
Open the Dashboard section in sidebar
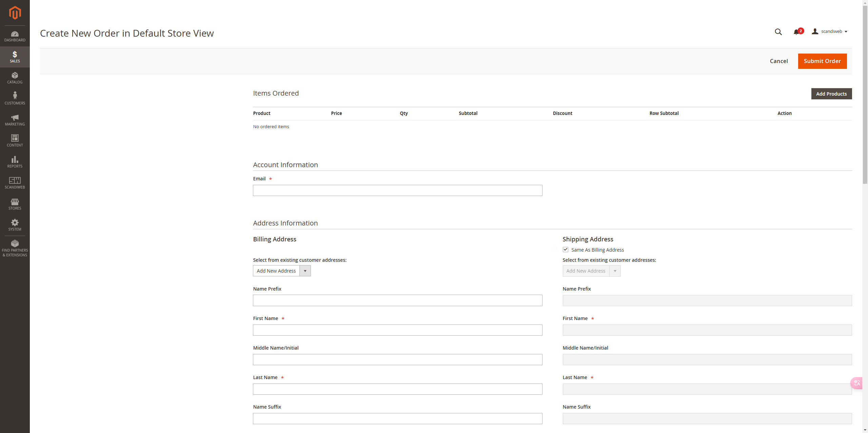click(15, 36)
